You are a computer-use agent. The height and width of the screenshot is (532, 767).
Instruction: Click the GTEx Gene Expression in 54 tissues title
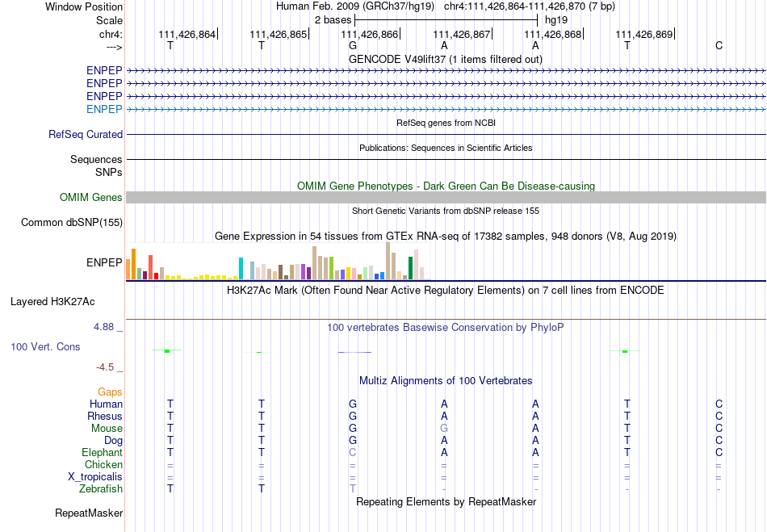446,237
